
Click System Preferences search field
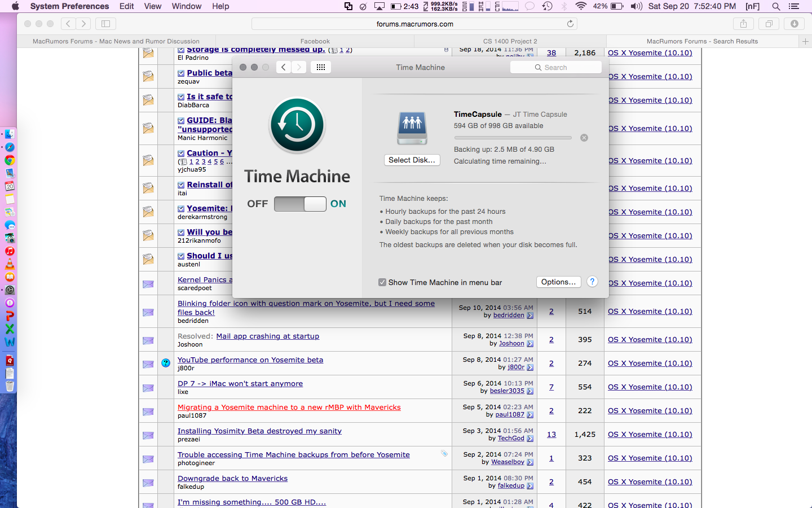tap(556, 67)
